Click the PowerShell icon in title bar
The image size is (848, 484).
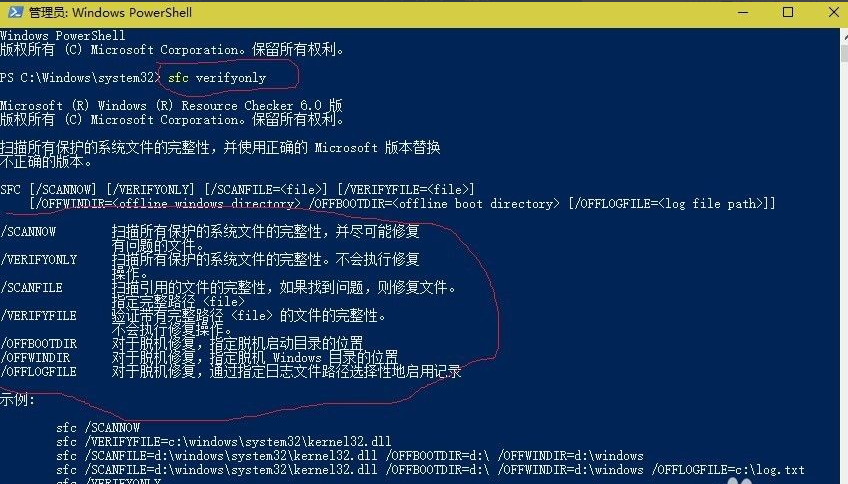click(x=15, y=12)
